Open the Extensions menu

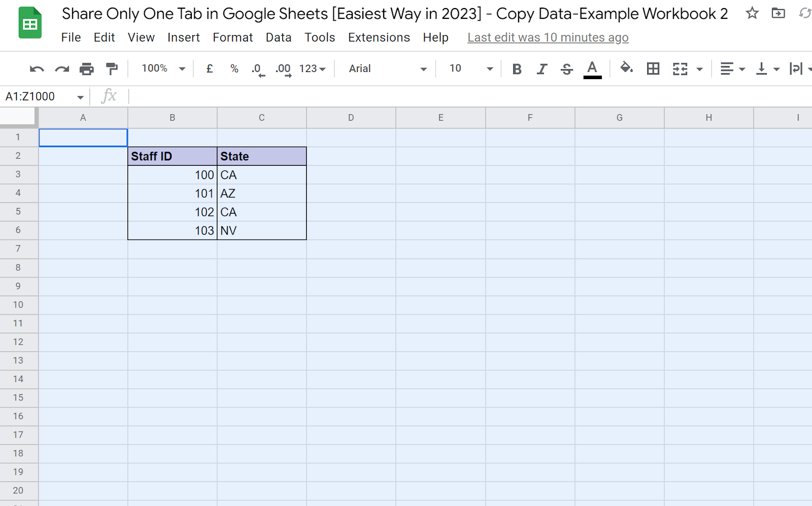379,38
